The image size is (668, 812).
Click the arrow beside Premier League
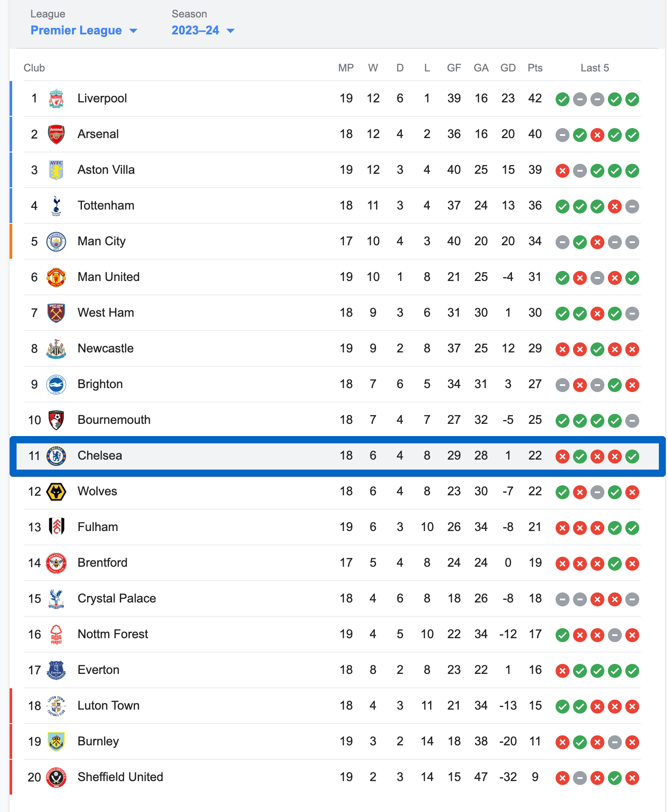pos(133,31)
